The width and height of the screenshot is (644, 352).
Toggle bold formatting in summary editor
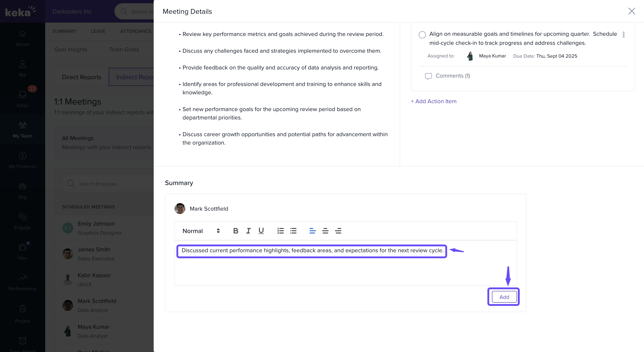tap(235, 231)
